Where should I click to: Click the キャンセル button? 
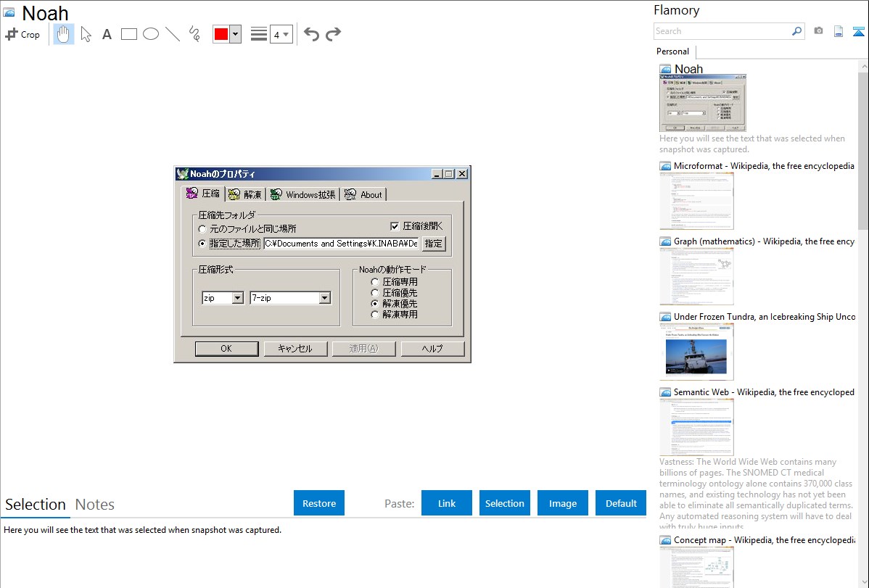tap(295, 349)
